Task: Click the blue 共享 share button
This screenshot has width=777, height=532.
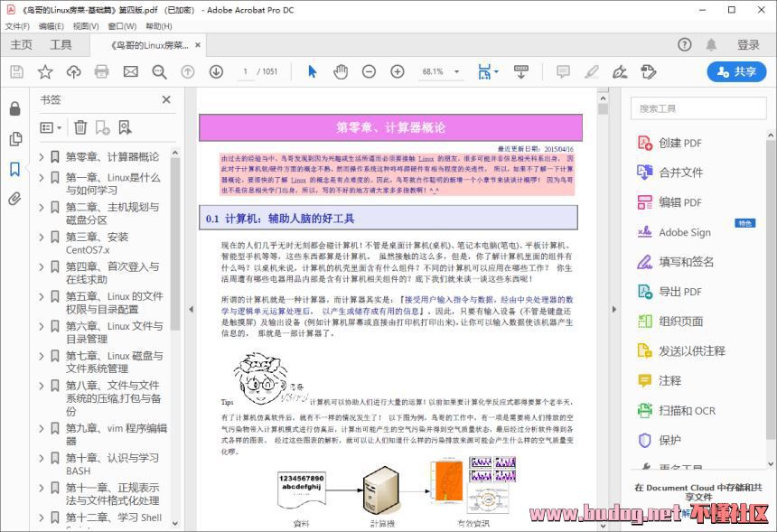Action: [x=737, y=72]
